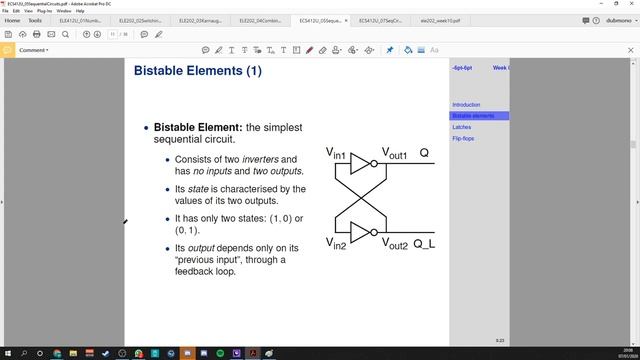Select the underline text tool
640x360 pixels.
tap(231, 50)
